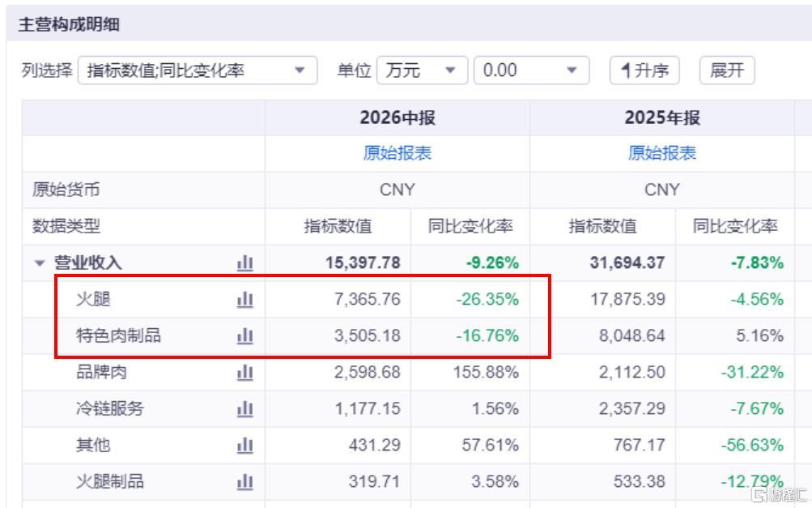Click 指标数值 header under 2026中报
The image size is (812, 508).
pos(338,226)
